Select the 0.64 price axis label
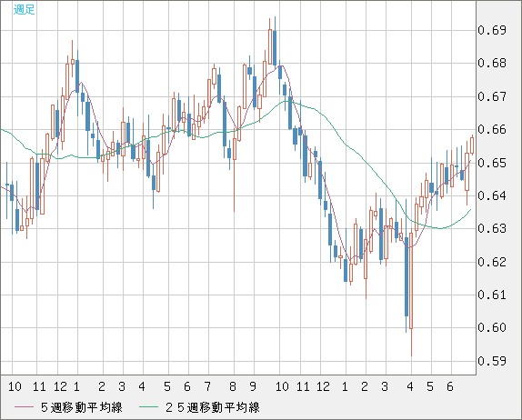The width and height of the screenshot is (522, 420). click(x=492, y=195)
